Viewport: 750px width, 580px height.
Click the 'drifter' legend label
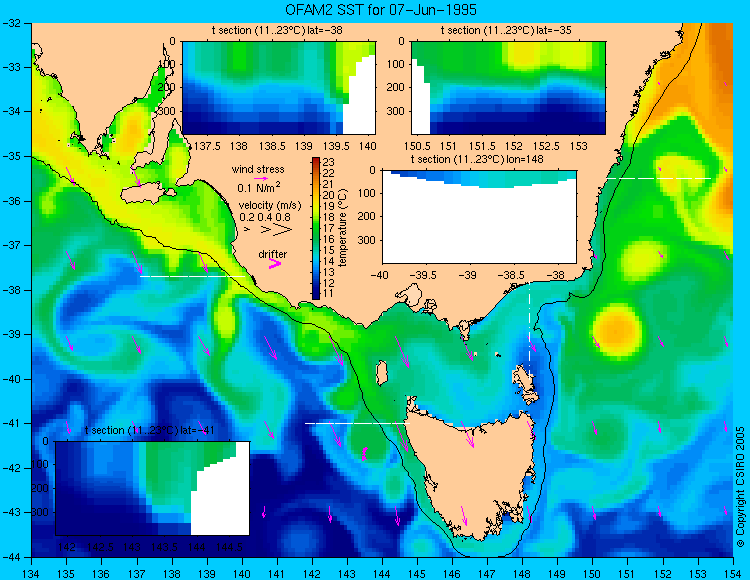pos(273,254)
